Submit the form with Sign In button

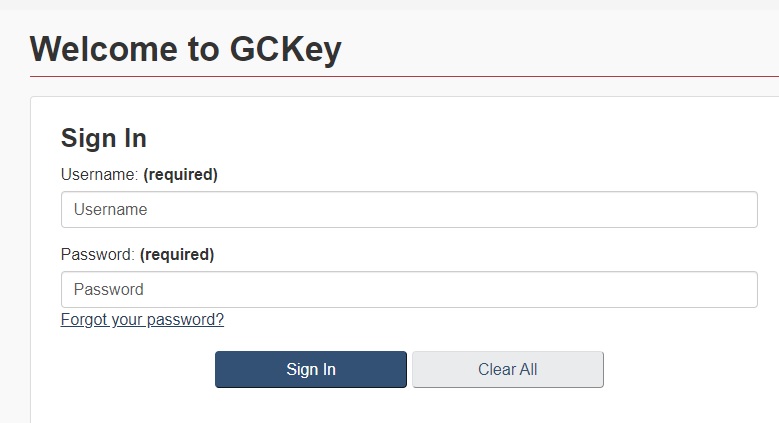pos(311,369)
